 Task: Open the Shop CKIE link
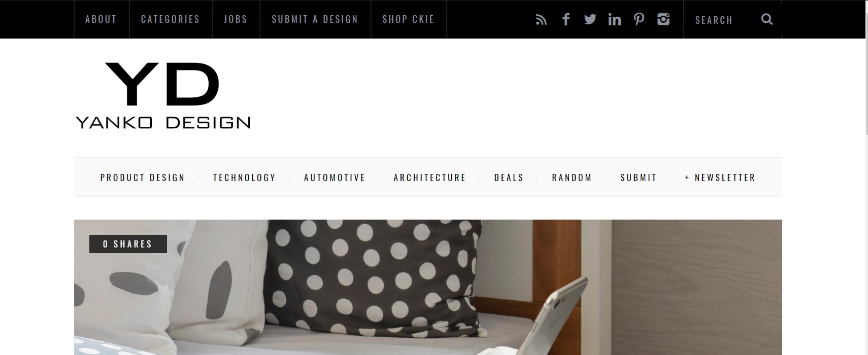408,19
